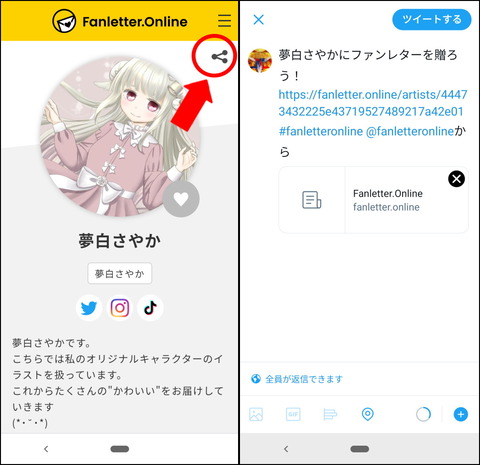The width and height of the screenshot is (480, 465).
Task: Open the fanletter.online artist URL in the tweet
Action: click(x=372, y=103)
